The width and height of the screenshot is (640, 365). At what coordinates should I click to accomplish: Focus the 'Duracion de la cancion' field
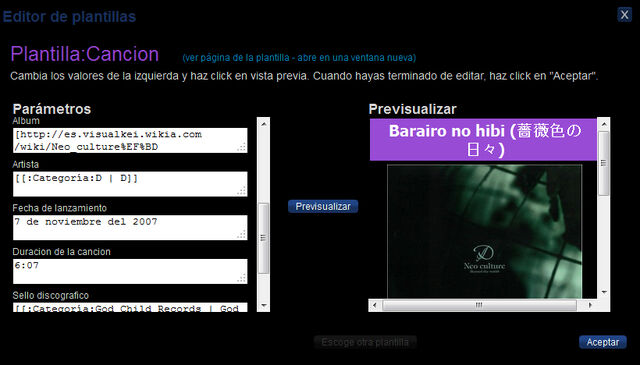[x=130, y=272]
